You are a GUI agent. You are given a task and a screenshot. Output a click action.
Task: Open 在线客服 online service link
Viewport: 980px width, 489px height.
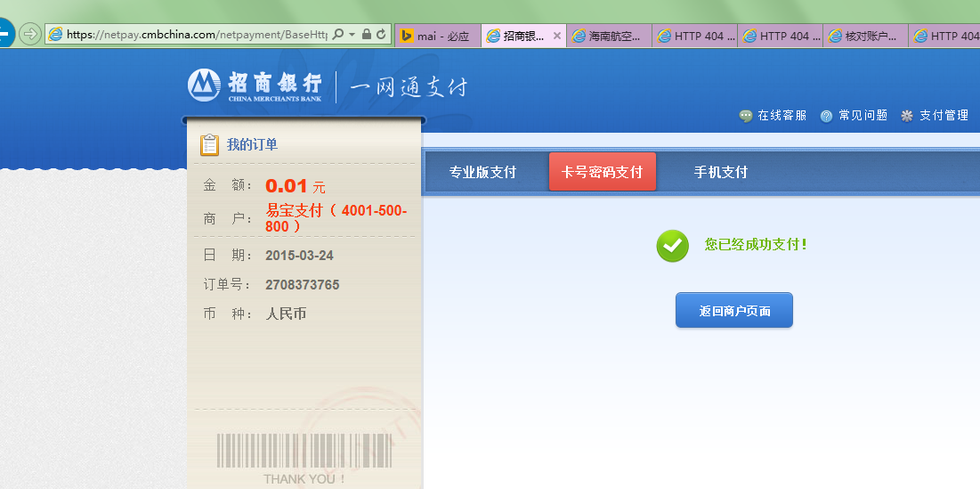coord(782,115)
